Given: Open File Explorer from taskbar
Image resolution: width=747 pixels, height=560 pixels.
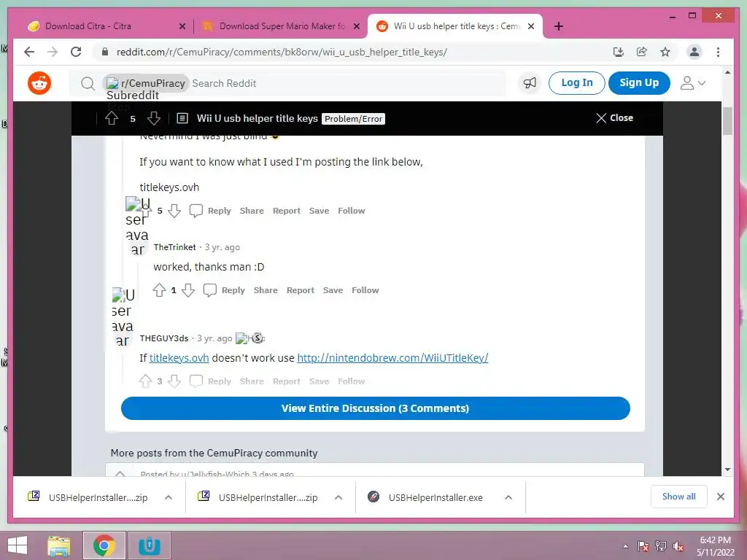Looking at the screenshot, I should [x=58, y=545].
